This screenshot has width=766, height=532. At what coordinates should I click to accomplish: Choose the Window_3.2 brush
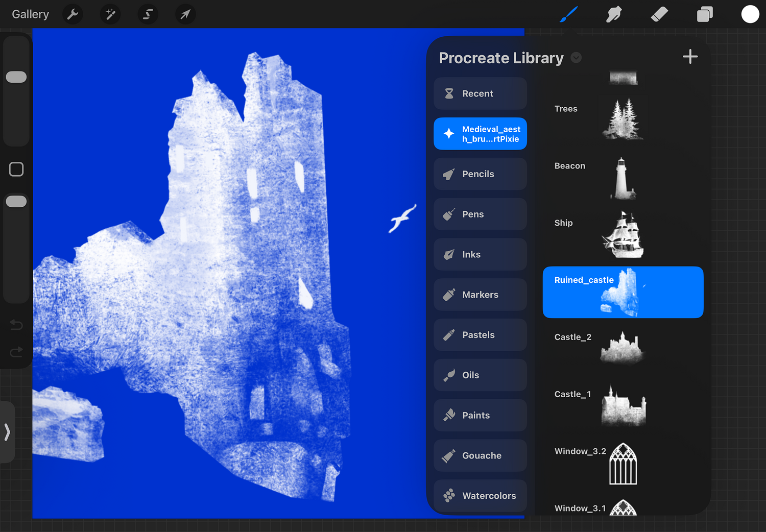[623, 464]
